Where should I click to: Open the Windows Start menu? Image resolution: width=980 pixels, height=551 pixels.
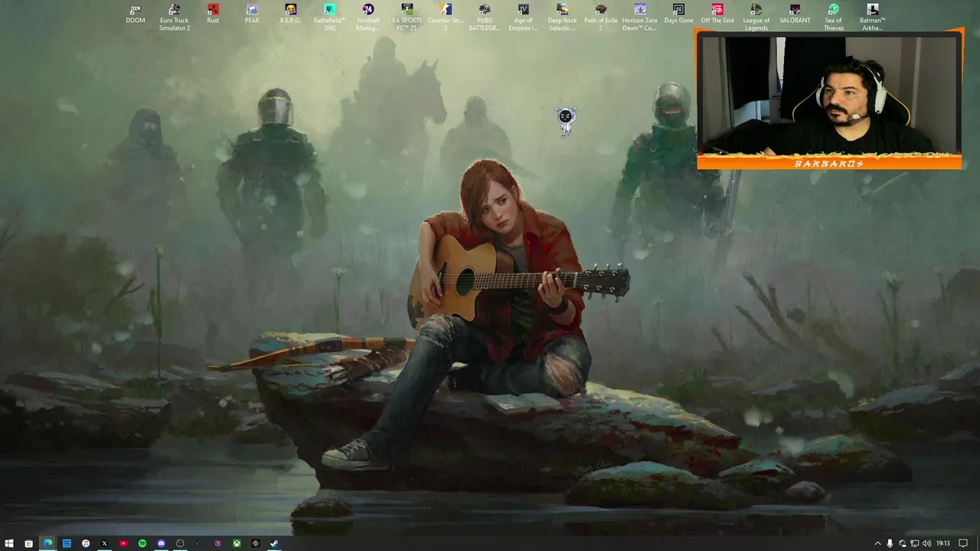click(x=9, y=543)
